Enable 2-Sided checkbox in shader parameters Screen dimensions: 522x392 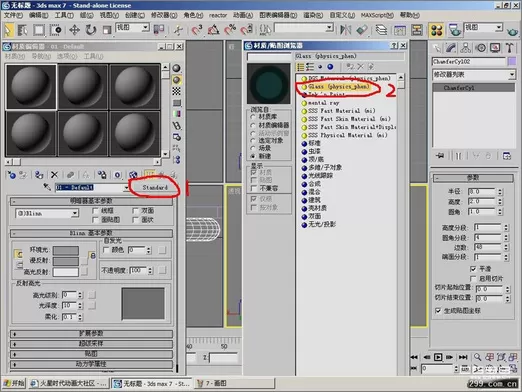click(x=135, y=211)
